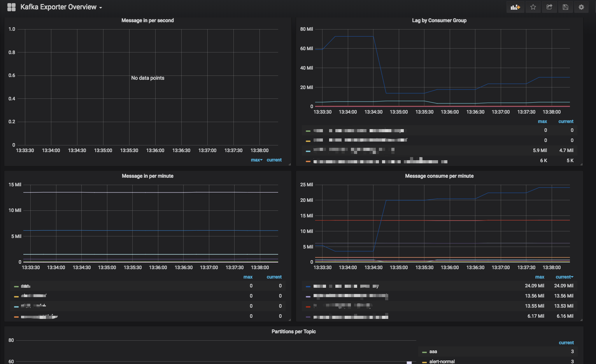The image size is (596, 364).
Task: Click blue swatch of consume series 24.09 Mil
Action: (x=308, y=287)
